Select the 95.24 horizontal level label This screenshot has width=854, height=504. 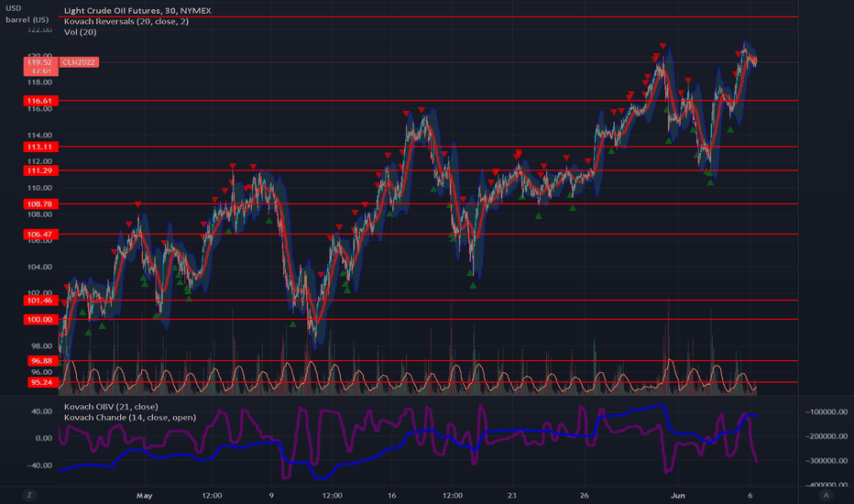[x=42, y=382]
